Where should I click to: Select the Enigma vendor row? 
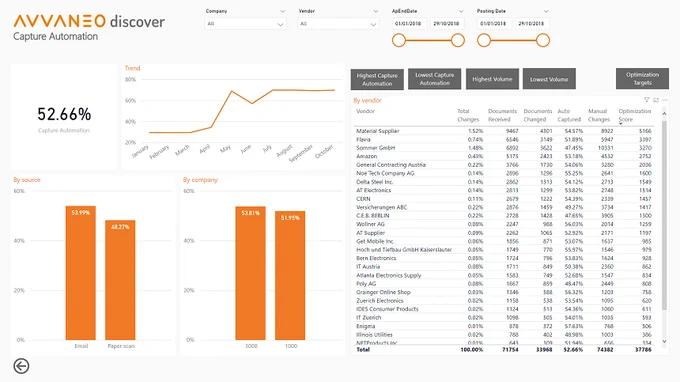pos(504,326)
